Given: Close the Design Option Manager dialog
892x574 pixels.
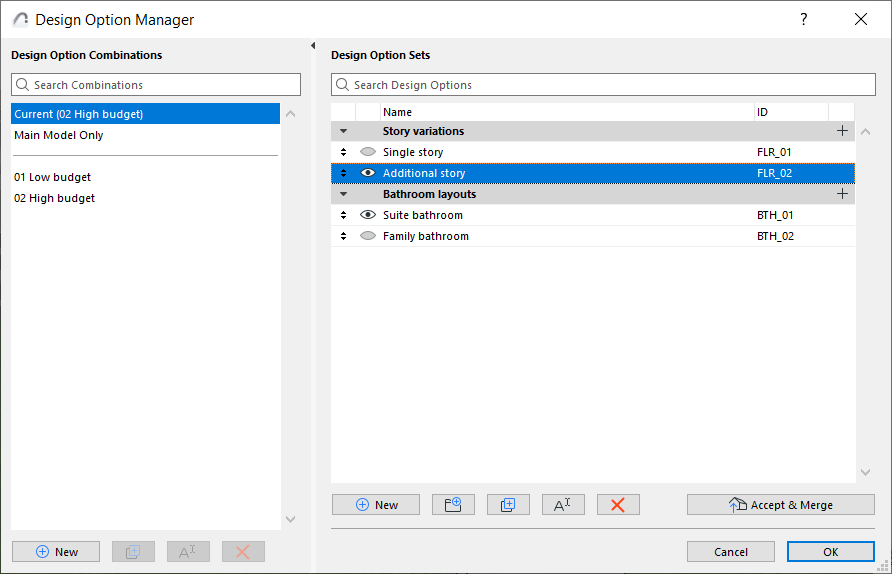Looking at the screenshot, I should (861, 19).
